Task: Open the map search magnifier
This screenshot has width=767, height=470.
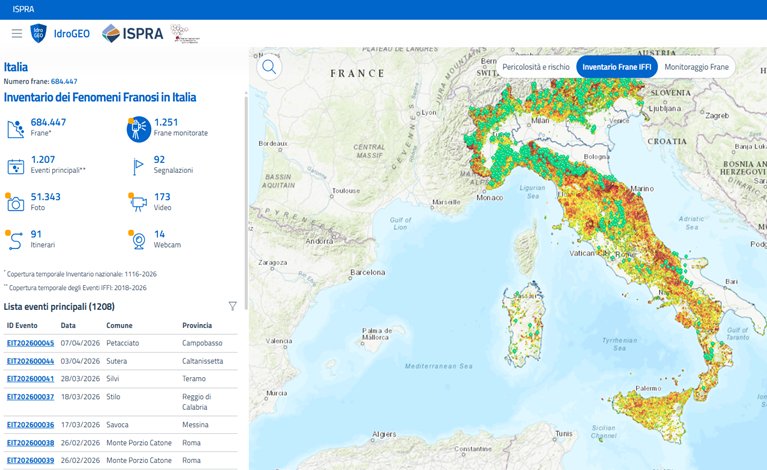Action: pos(269,67)
